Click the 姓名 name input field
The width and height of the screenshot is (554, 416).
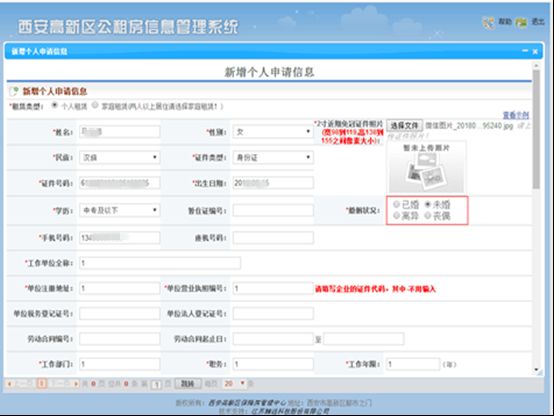point(119,132)
